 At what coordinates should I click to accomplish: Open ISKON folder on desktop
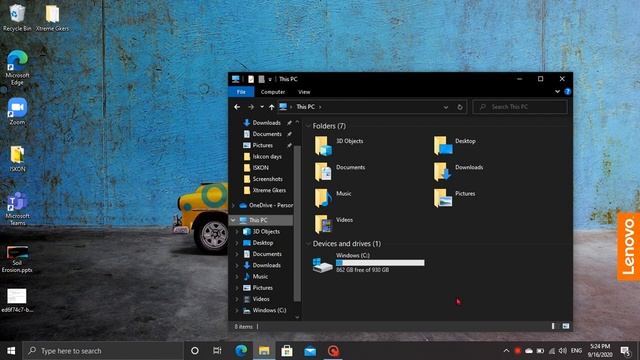coord(17,159)
